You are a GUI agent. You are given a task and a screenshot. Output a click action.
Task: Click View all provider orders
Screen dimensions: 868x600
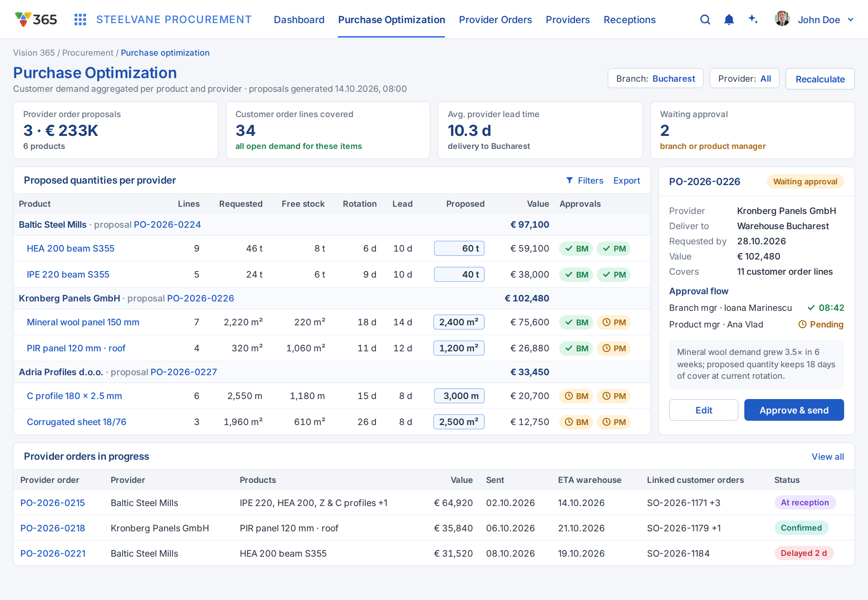pos(827,457)
